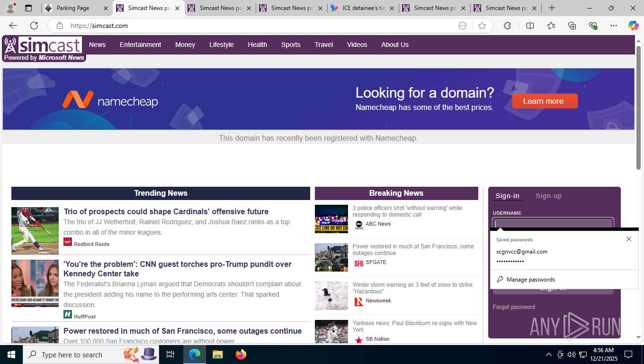Screen dimensions: 644x364
Task: Open the Health section
Action: [258, 45]
